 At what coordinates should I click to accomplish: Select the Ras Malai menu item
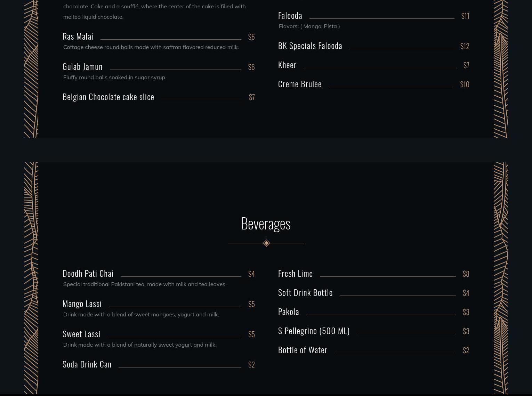point(78,37)
